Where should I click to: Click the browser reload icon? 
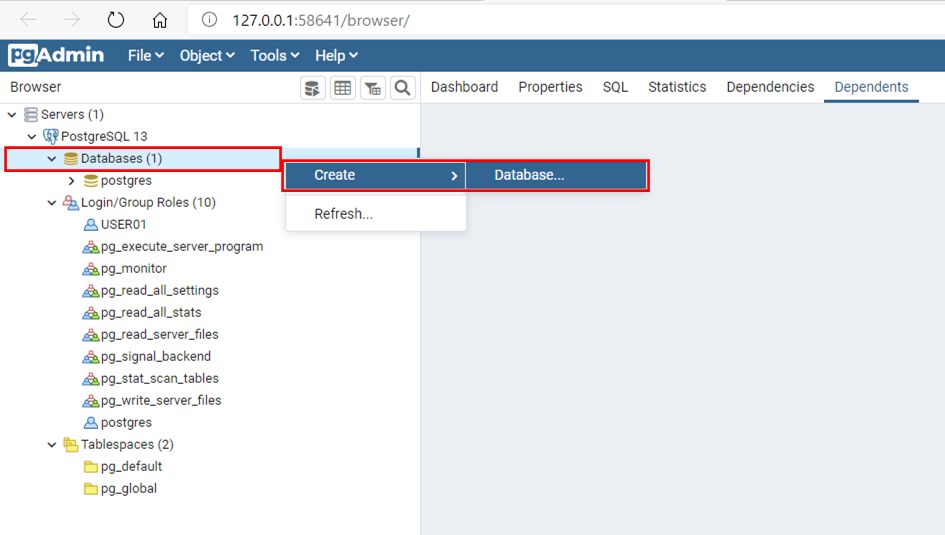pos(116,20)
